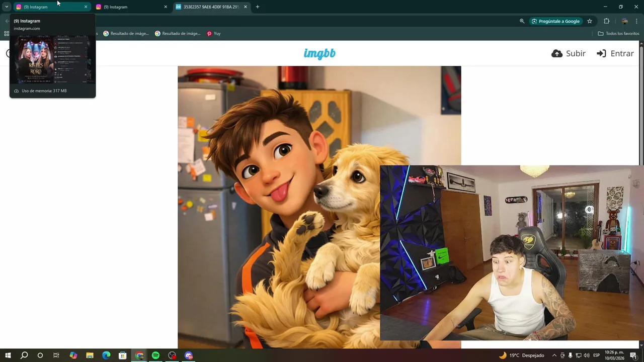Click the microphone tray icon
Image resolution: width=644 pixels, height=362 pixels.
[571, 355]
